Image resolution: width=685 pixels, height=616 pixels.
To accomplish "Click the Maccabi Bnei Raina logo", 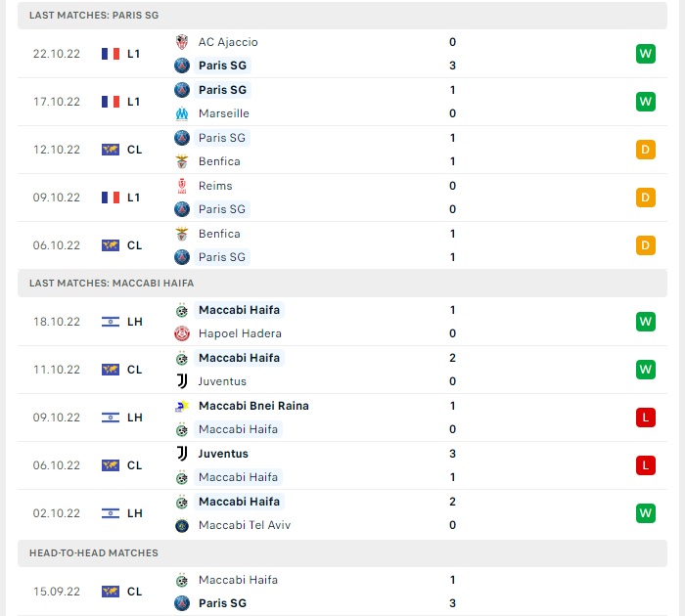I will [181, 406].
